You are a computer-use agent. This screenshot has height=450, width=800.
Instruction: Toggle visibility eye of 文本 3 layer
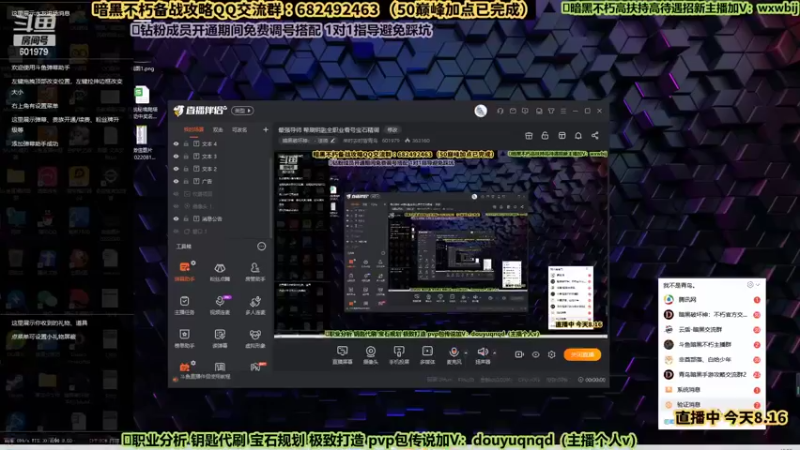pos(176,156)
